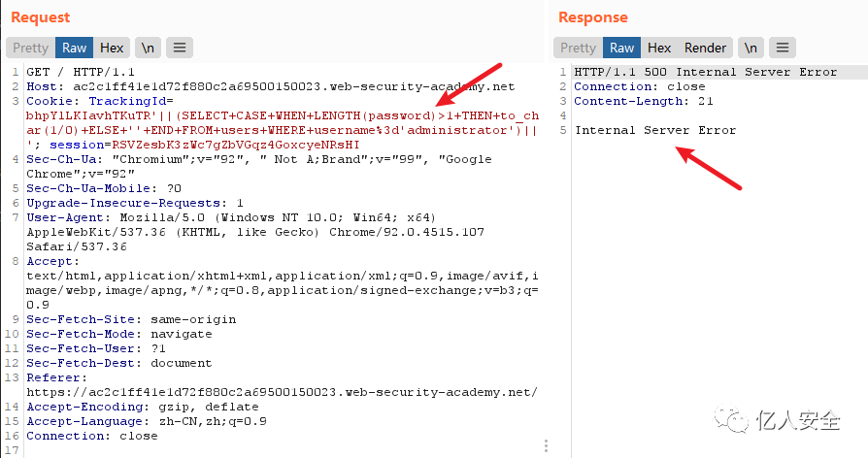
Task: Click the Sec-Ch-Ua header line
Action: coord(259,159)
